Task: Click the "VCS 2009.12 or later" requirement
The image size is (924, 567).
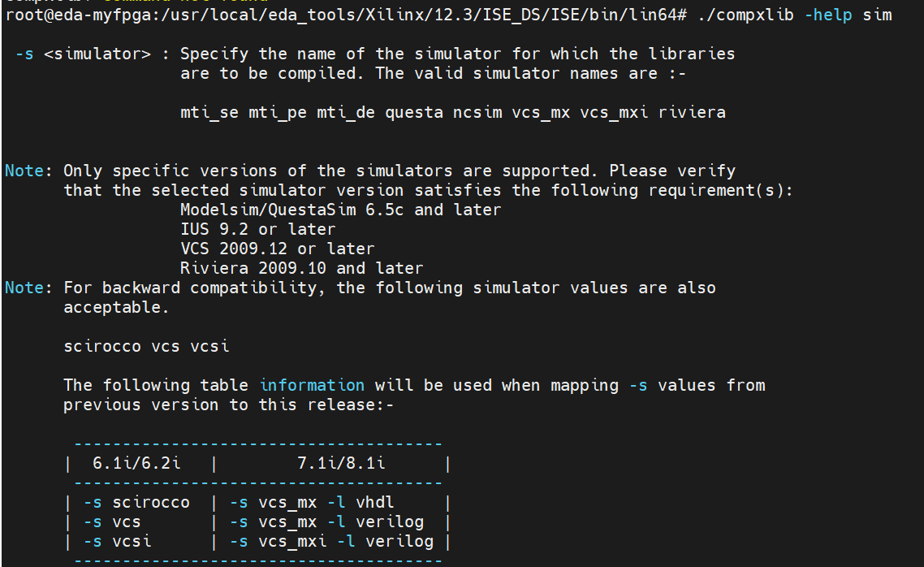Action: tap(278, 249)
